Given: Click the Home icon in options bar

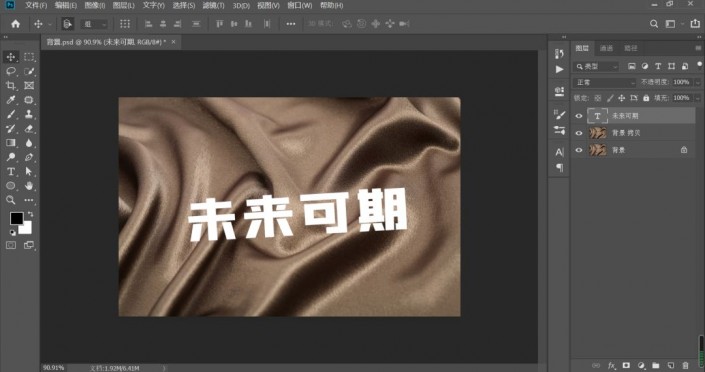Looking at the screenshot, I should (16, 24).
